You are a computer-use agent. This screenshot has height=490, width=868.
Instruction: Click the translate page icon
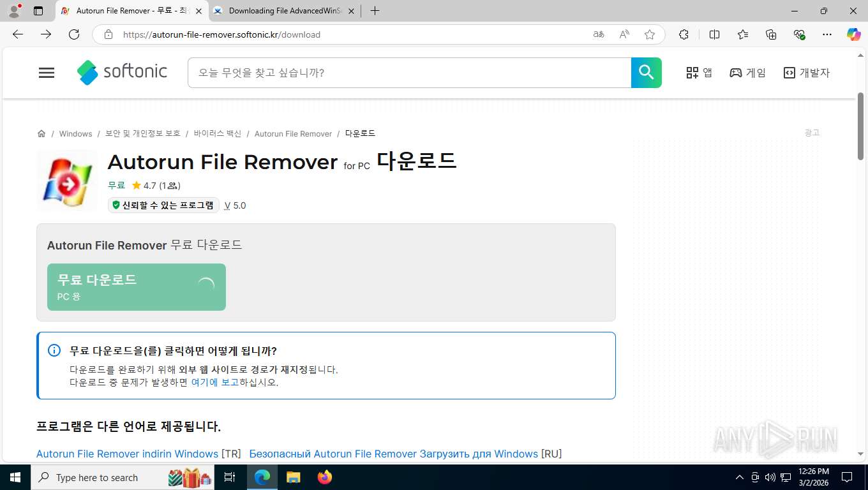coord(599,34)
